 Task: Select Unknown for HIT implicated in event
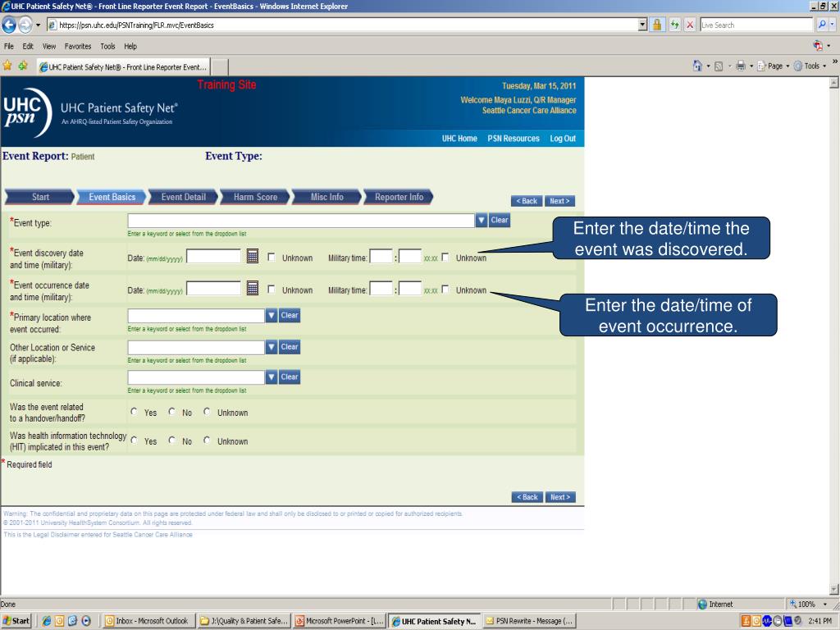click(x=207, y=441)
